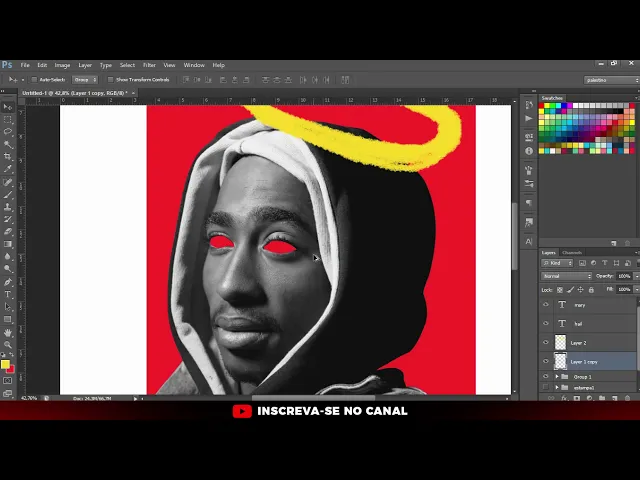640x480 pixels.
Task: Select the Gradient tool
Action: tap(8, 244)
